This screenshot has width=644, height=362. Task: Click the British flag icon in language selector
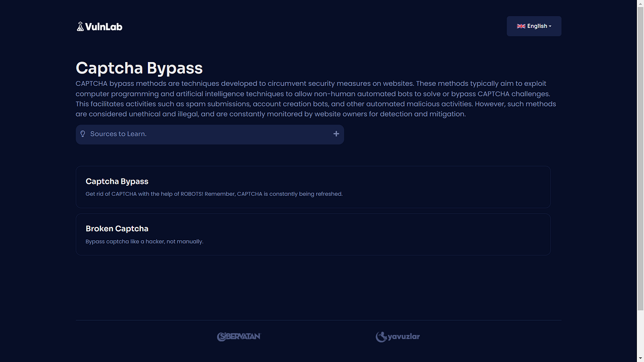pos(521,26)
